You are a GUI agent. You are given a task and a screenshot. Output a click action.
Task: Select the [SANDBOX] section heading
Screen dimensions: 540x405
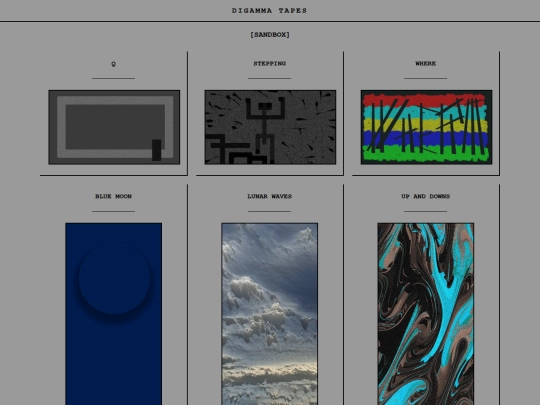(270, 35)
